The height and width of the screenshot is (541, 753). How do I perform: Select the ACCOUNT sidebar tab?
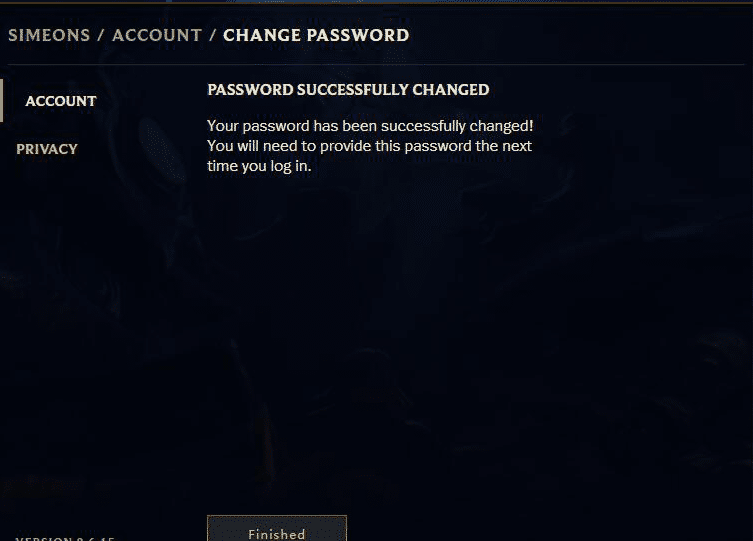click(61, 101)
